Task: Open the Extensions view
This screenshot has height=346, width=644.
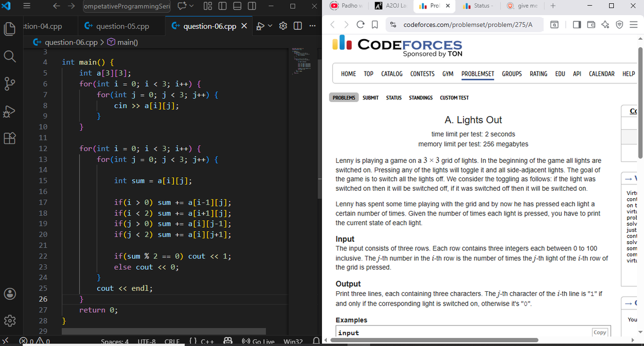Action: click(x=11, y=140)
